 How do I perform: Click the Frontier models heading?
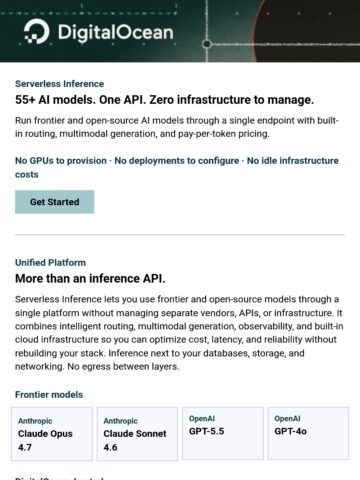(49, 395)
